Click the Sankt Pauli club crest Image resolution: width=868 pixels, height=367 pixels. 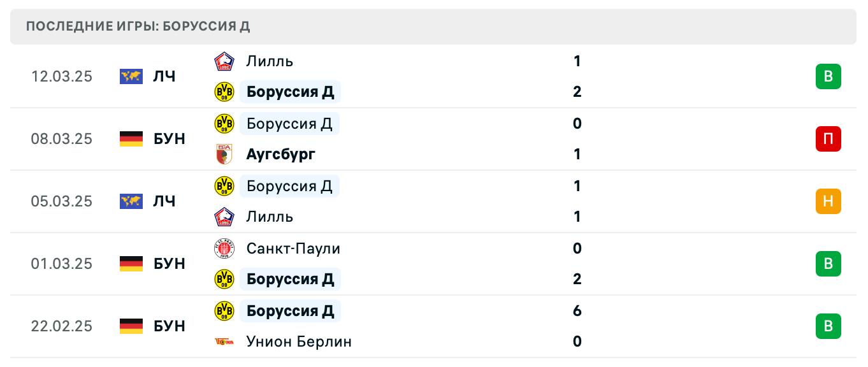click(224, 248)
